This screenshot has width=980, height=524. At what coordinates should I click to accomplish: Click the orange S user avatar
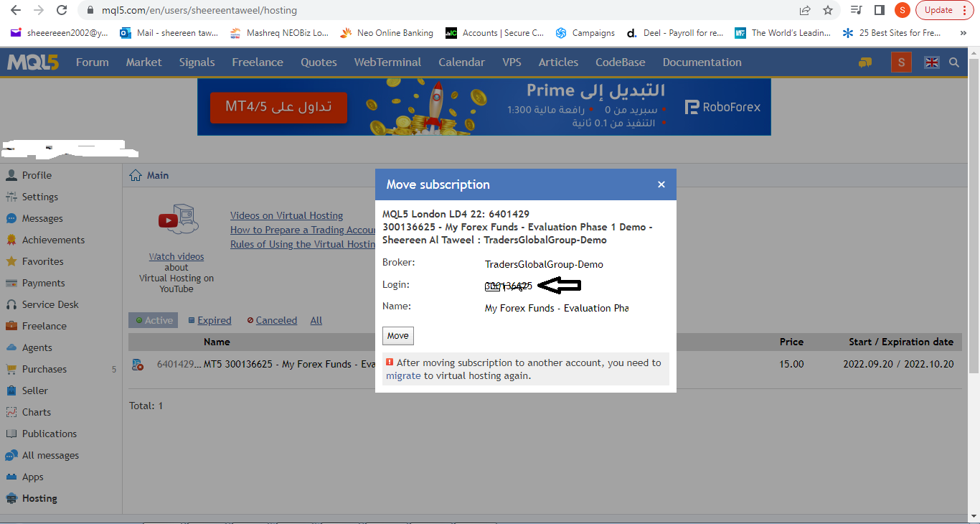(x=901, y=62)
